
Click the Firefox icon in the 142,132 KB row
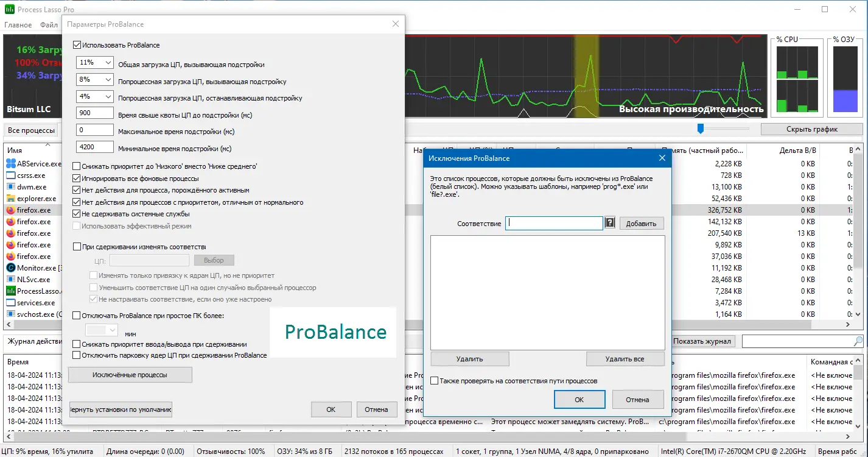(10, 222)
